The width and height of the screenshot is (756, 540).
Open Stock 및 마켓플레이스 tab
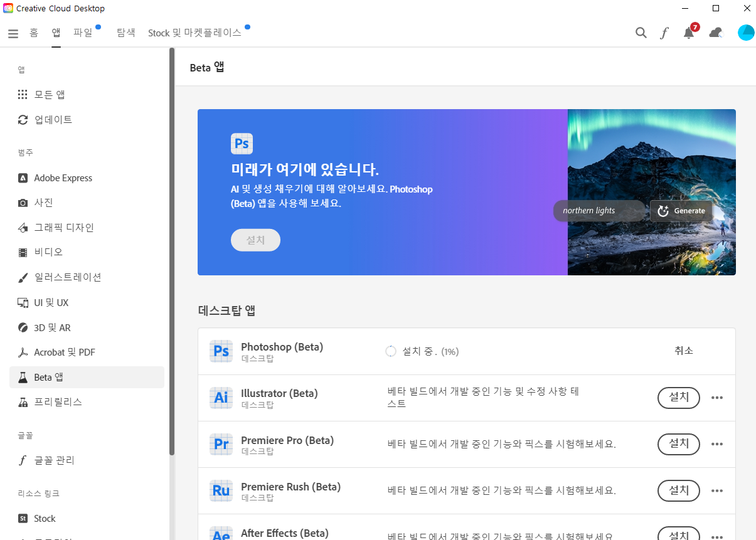[x=194, y=33]
